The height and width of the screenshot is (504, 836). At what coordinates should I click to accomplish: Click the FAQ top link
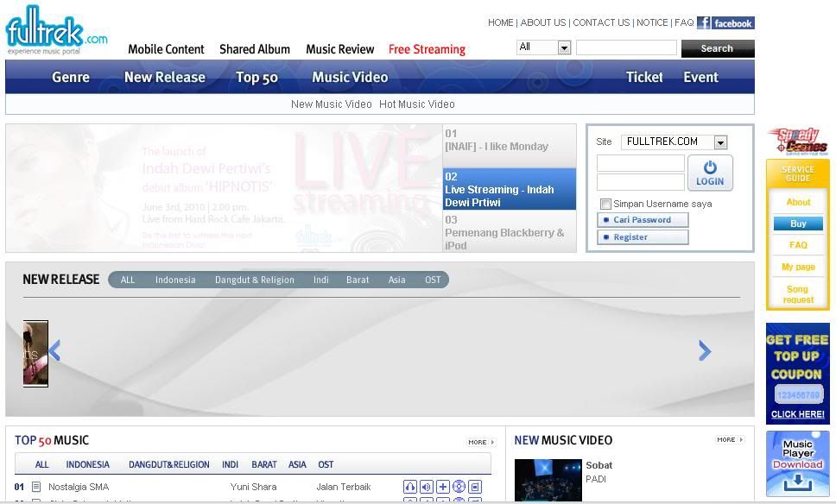tap(684, 23)
